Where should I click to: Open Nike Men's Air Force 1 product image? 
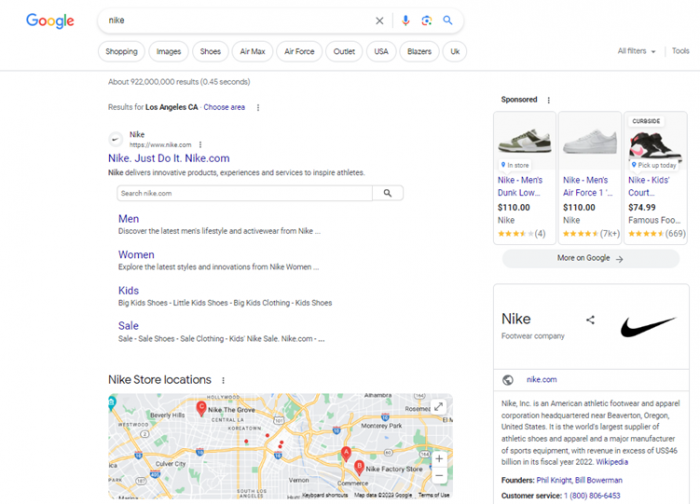pos(590,141)
